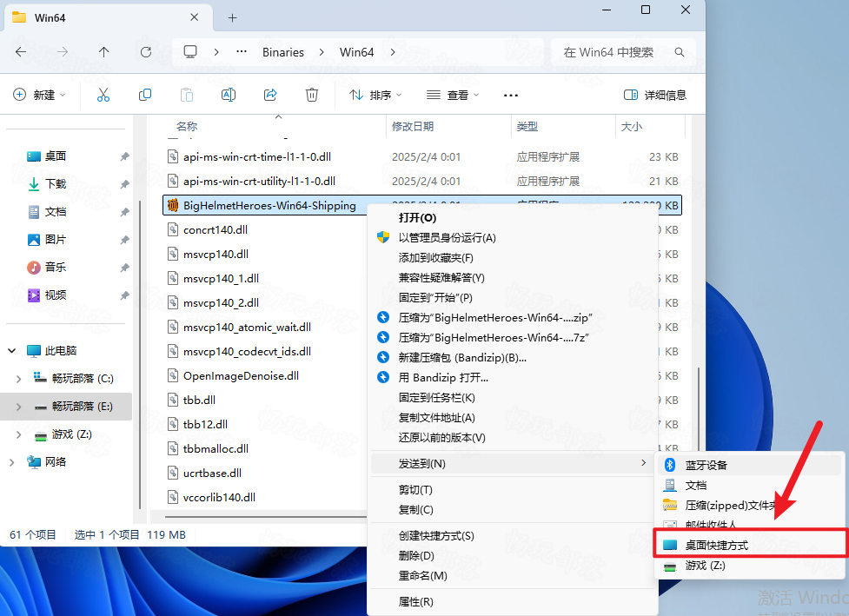Open Properties (属性) from context menu
This screenshot has height=616, width=849.
513,602
